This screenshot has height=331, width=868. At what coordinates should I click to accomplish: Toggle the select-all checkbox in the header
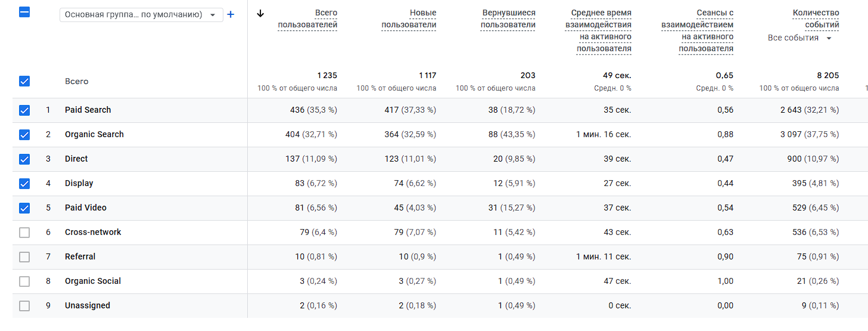24,12
